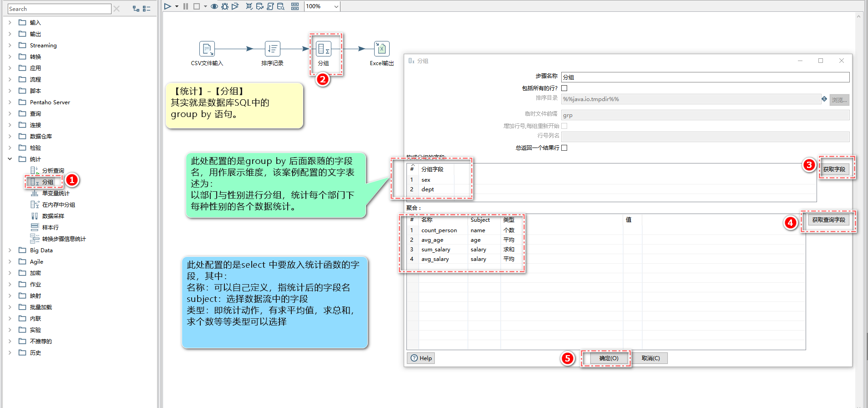The width and height of the screenshot is (868, 408).
Task: Collapse the 统计 category
Action: 10,159
